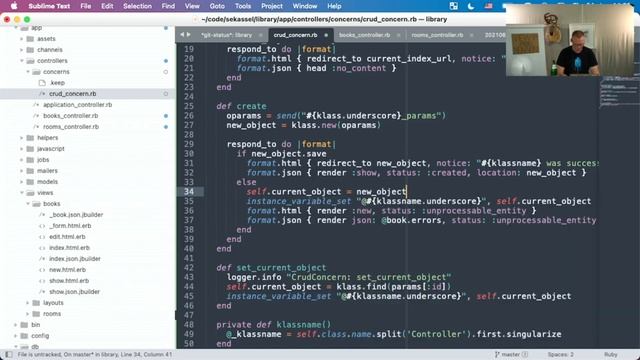The image size is (640, 360).
Task: Expand the bin folder
Action: 16,325
